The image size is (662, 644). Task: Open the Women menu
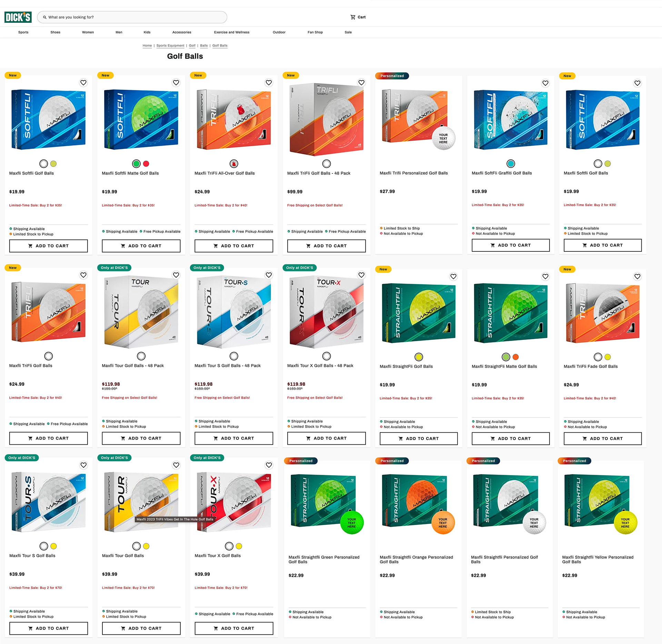tap(88, 32)
